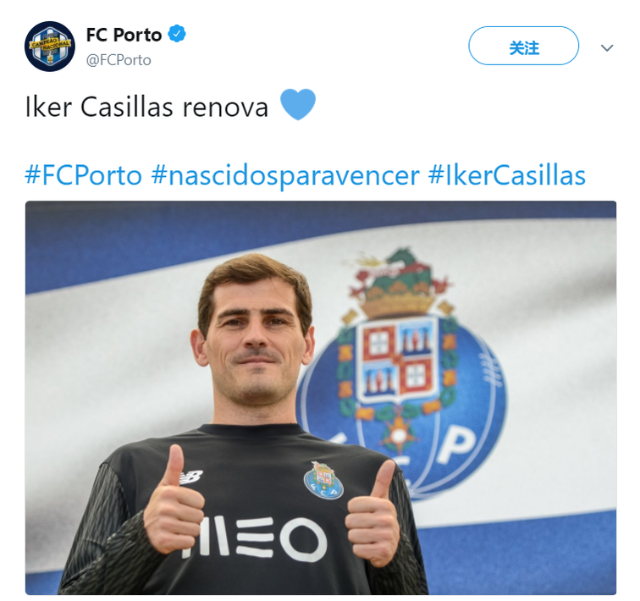Open the attached tweet photo
This screenshot has width=640, height=601.
coord(321,398)
